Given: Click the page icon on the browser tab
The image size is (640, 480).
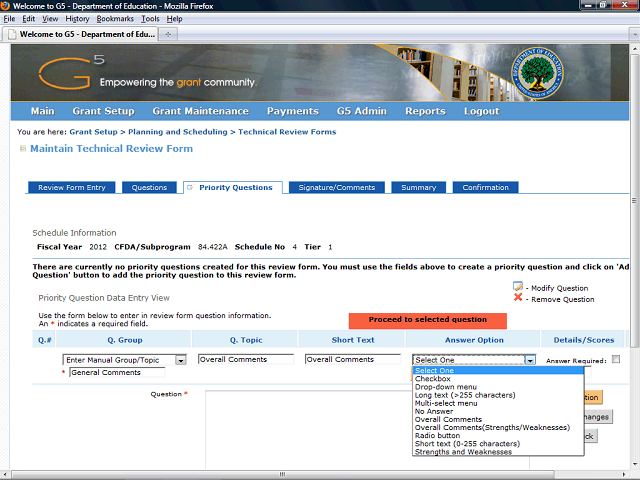Looking at the screenshot, I should (x=12, y=34).
